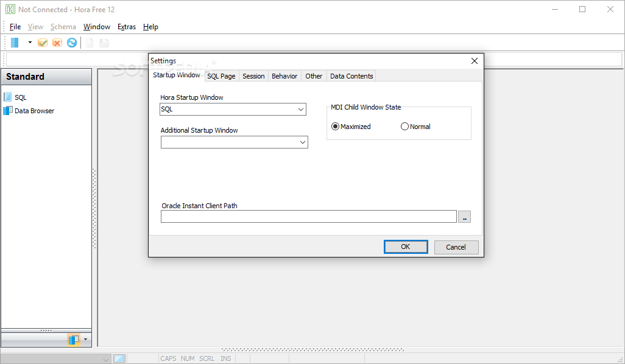The width and height of the screenshot is (625, 364).
Task: Open the Additional Startup Window dropdown
Action: coord(303,142)
